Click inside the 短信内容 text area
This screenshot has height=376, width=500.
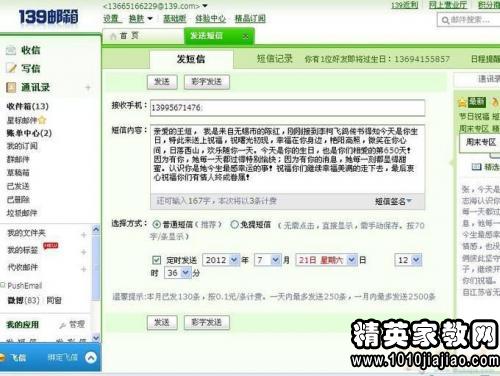(287, 159)
